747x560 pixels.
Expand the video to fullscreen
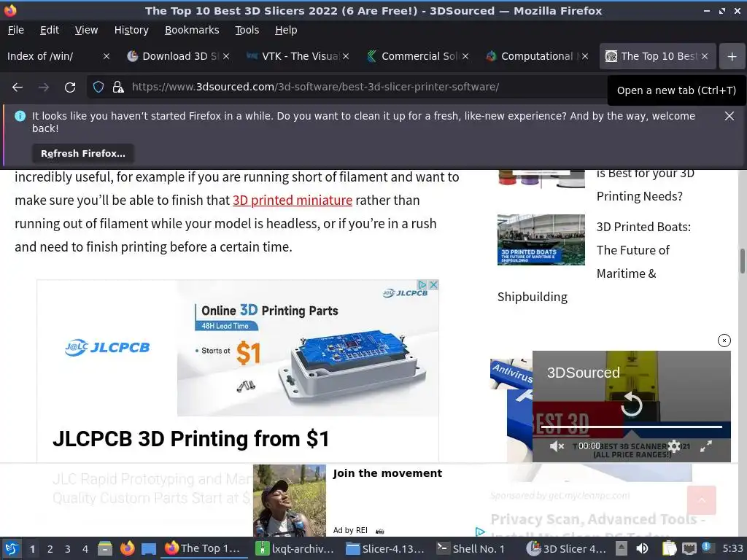coord(706,446)
